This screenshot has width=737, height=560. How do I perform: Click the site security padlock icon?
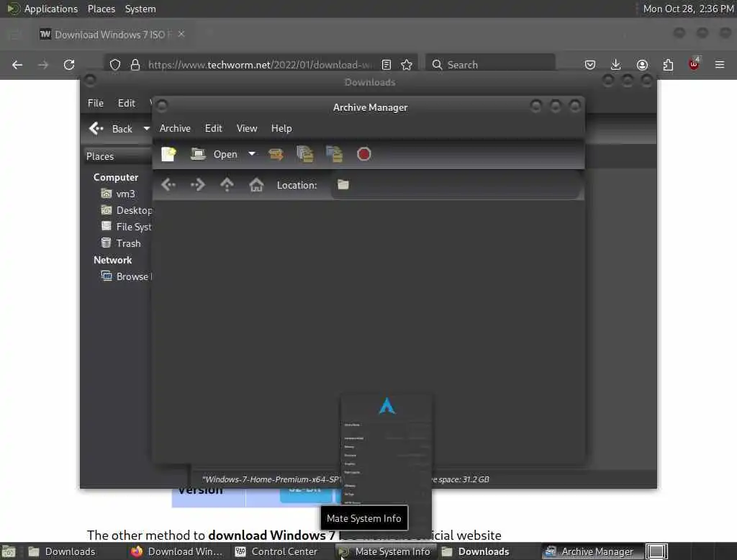pyautogui.click(x=135, y=65)
